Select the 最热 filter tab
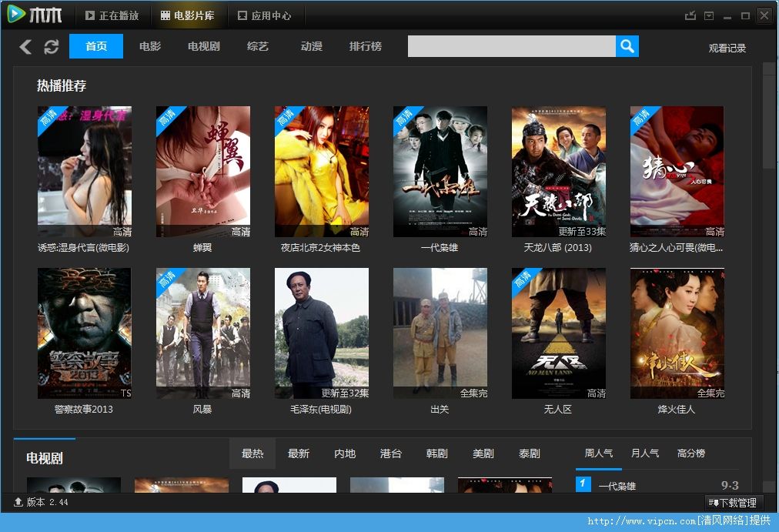Image resolution: width=779 pixels, height=532 pixels. click(252, 453)
